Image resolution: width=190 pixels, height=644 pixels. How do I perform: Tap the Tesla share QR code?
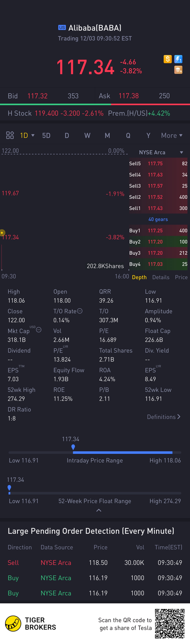click(170, 624)
